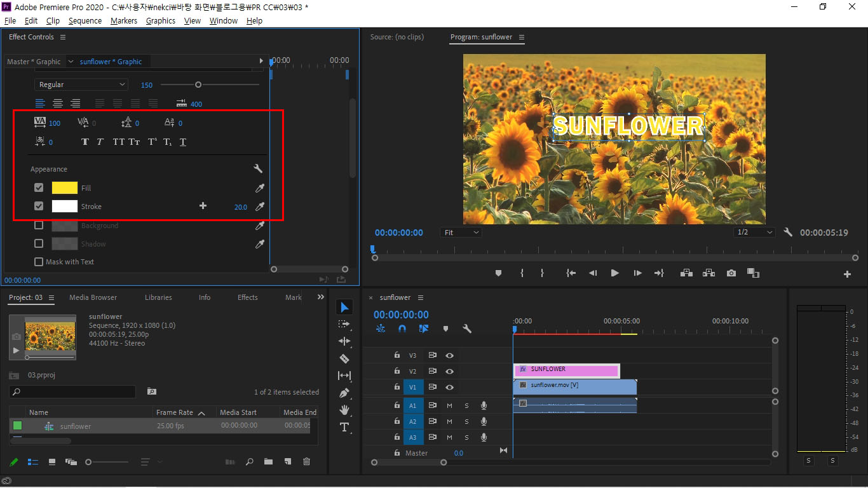Open the Fit zoom level dropdown

pos(461,233)
